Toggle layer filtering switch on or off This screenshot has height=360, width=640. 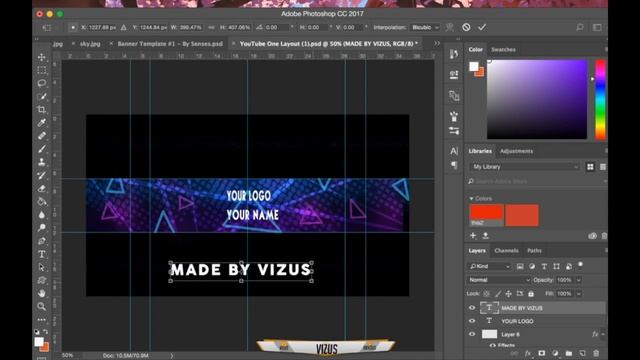coord(580,265)
